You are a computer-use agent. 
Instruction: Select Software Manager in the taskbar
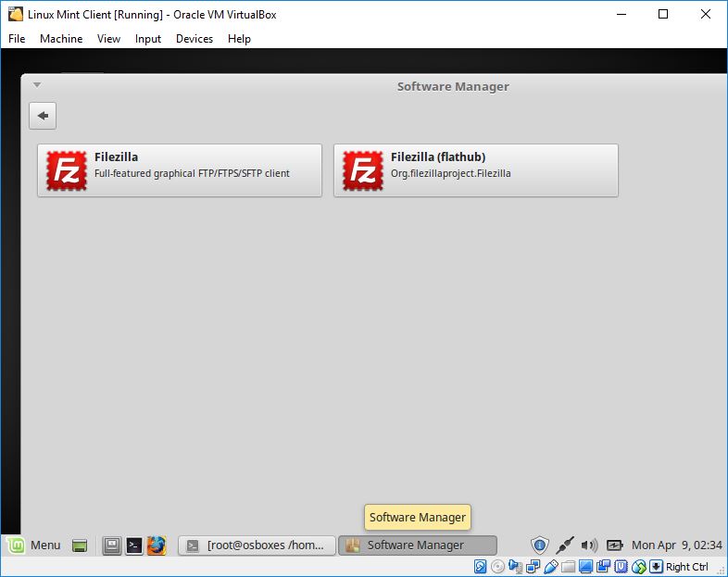pos(418,546)
